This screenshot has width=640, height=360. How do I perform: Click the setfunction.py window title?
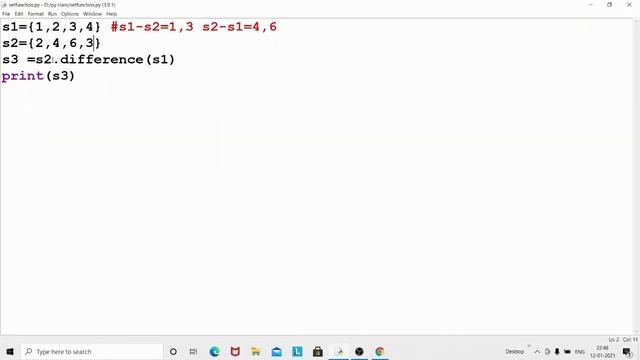point(62,5)
